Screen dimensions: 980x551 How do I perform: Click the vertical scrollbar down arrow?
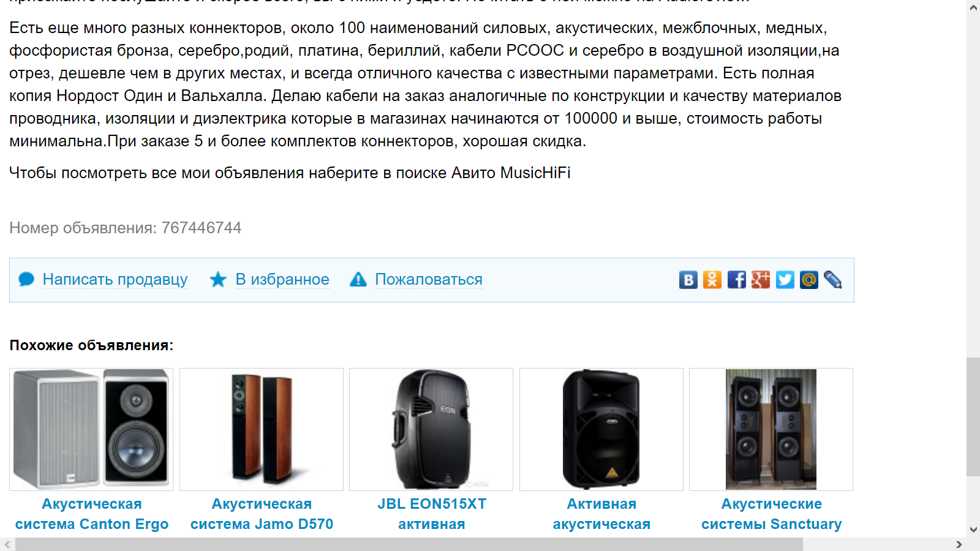[x=973, y=530]
